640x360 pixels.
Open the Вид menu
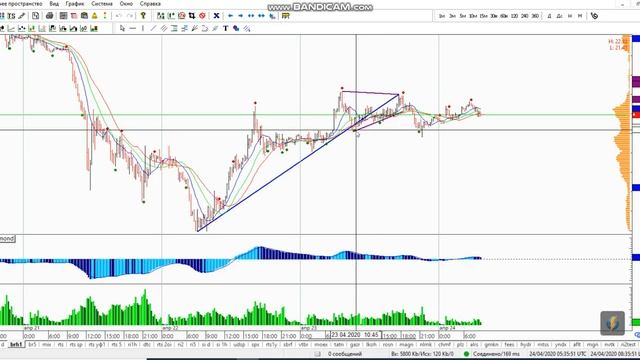point(54,4)
